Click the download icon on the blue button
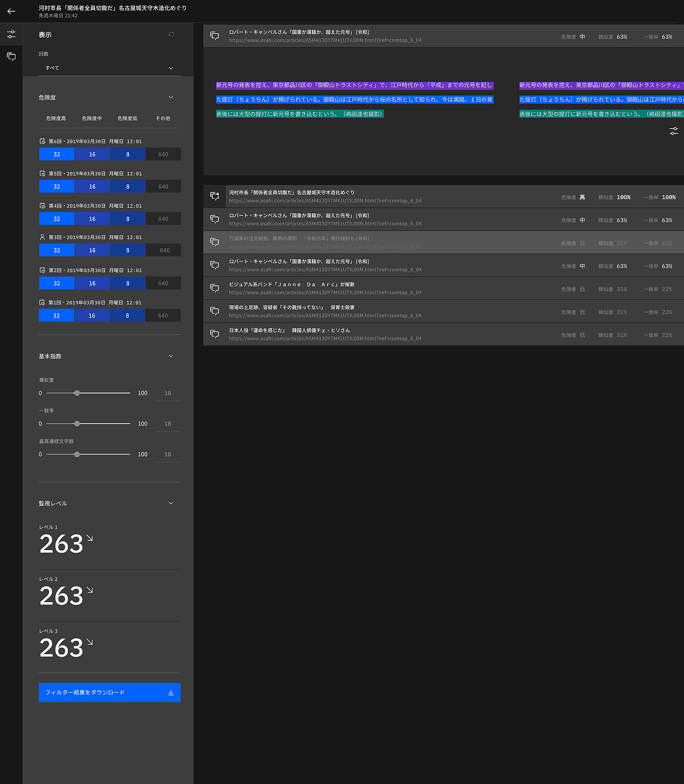This screenshot has width=684, height=784. 171,693
